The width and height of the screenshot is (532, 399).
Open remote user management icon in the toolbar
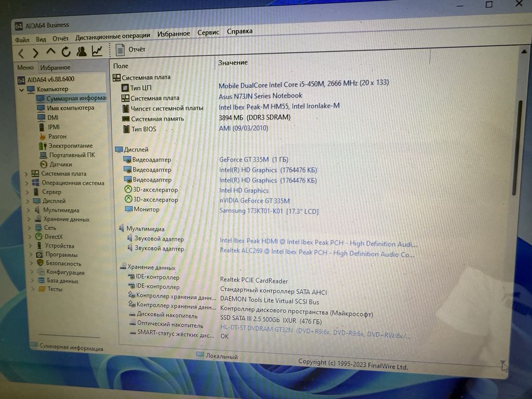tap(81, 51)
